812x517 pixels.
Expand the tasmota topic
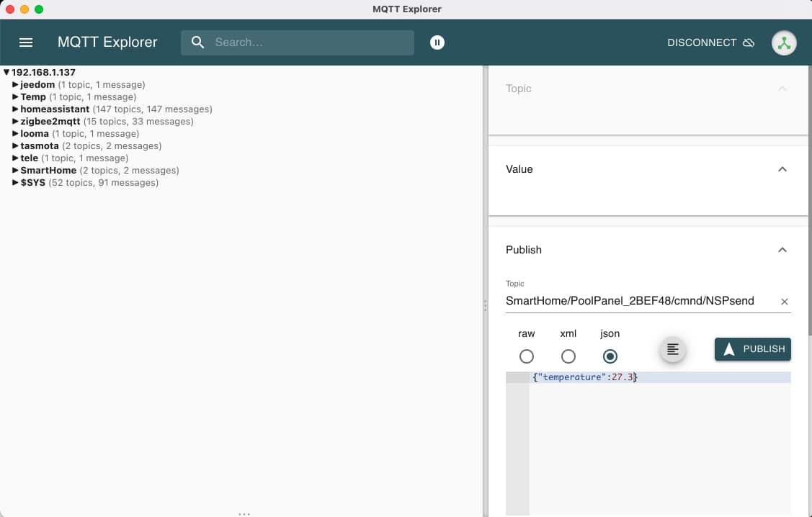15,146
